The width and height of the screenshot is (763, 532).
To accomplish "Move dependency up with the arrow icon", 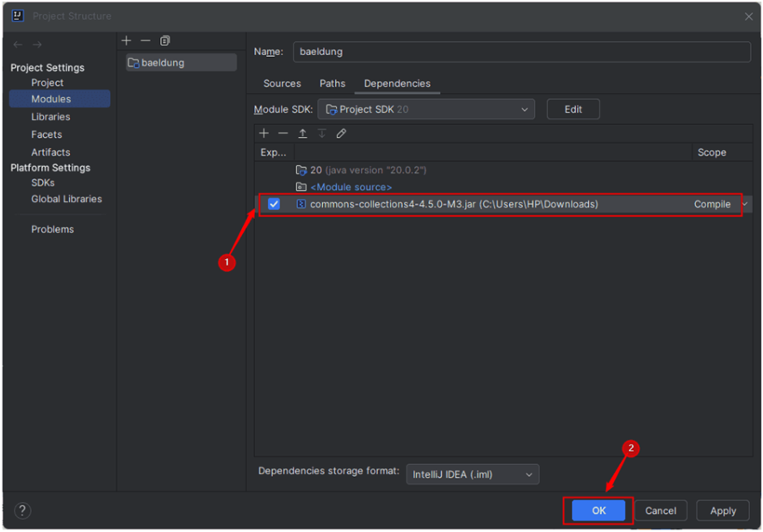I will coord(302,133).
